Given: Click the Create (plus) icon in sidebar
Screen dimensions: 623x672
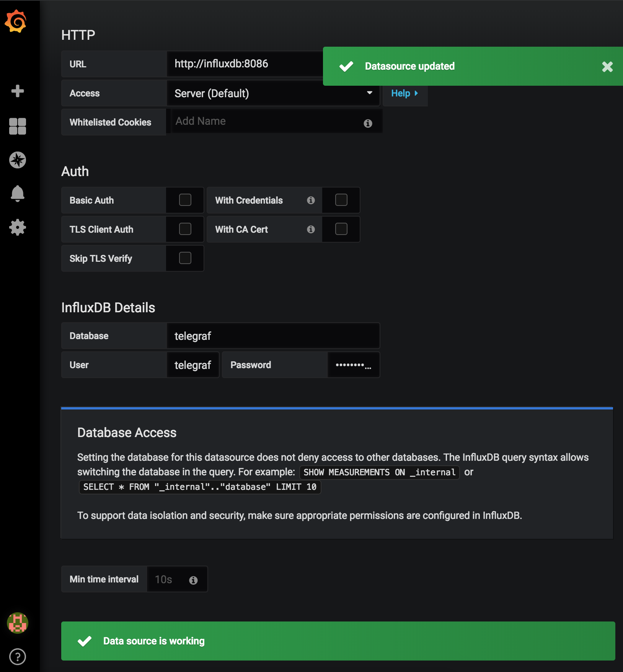Looking at the screenshot, I should (x=17, y=91).
